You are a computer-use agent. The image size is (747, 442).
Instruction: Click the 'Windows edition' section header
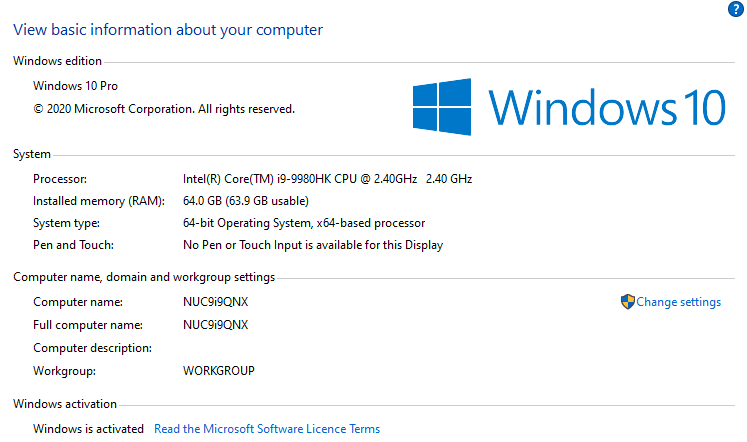[57, 61]
